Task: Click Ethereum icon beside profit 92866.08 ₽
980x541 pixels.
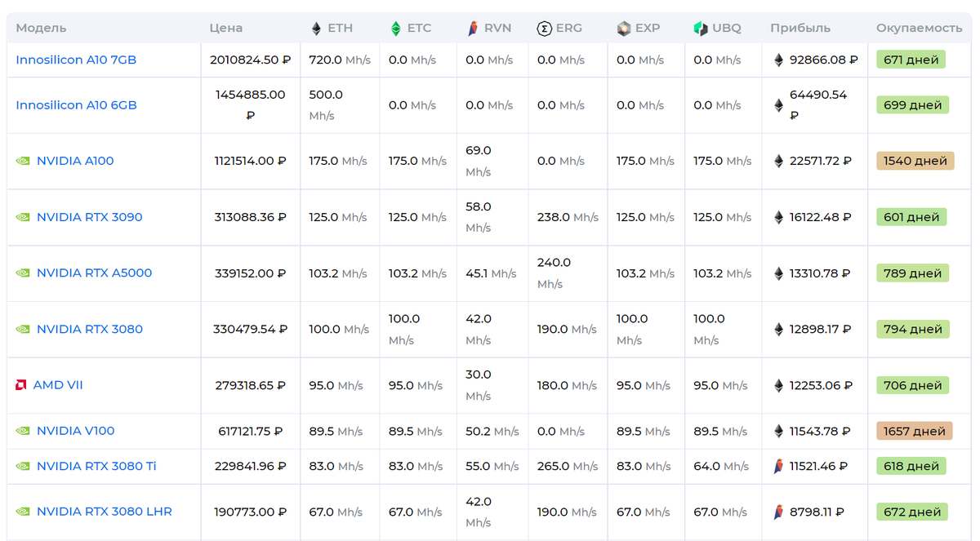Action: click(778, 60)
